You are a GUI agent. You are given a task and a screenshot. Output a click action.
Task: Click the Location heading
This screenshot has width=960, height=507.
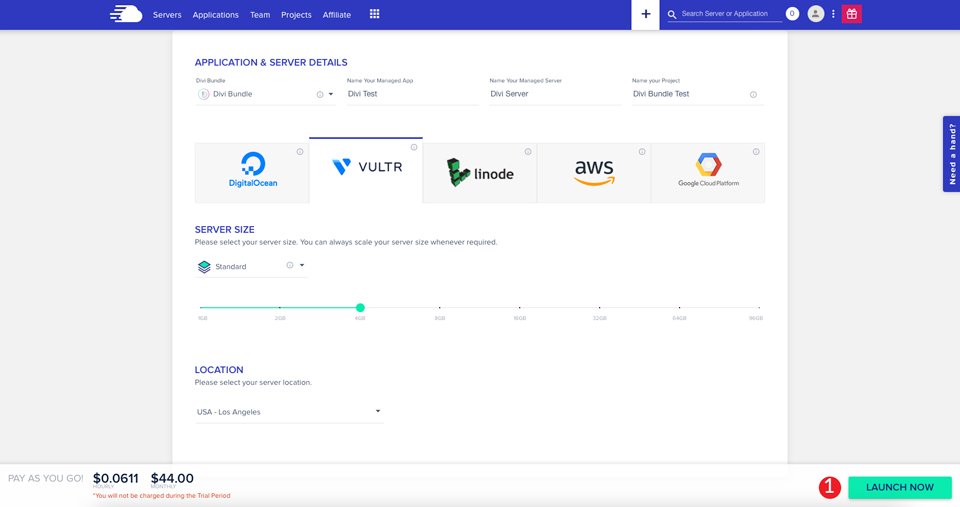219,370
